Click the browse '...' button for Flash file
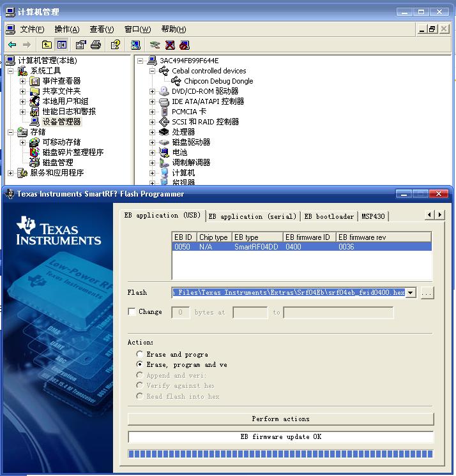Screen dimensions: 456x476 (427, 293)
